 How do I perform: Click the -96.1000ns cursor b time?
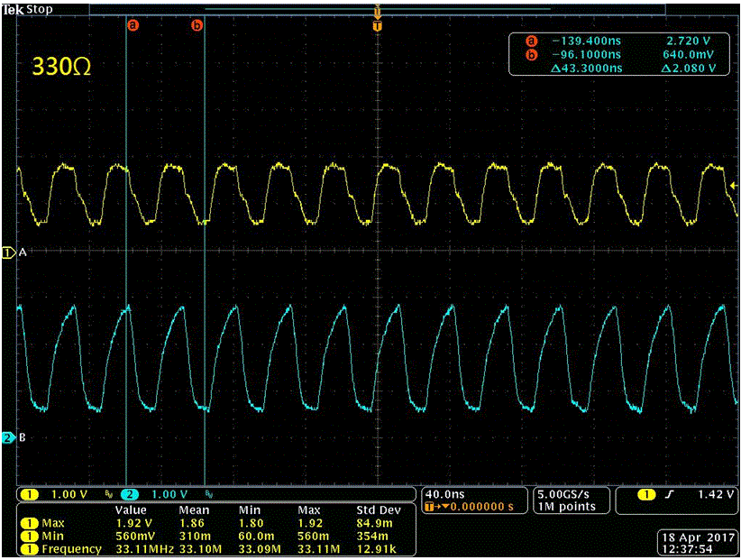[x=587, y=55]
